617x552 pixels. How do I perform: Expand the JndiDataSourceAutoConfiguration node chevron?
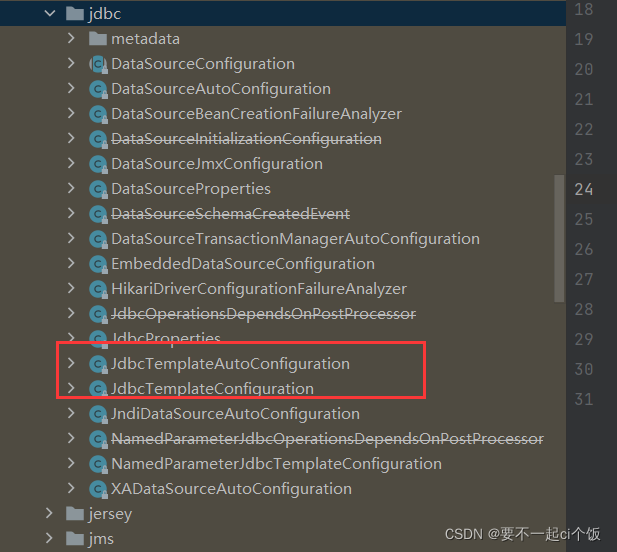coord(71,413)
